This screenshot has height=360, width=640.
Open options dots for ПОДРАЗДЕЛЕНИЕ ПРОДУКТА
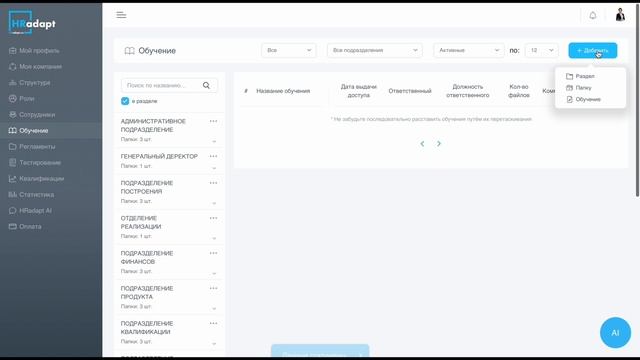213,288
